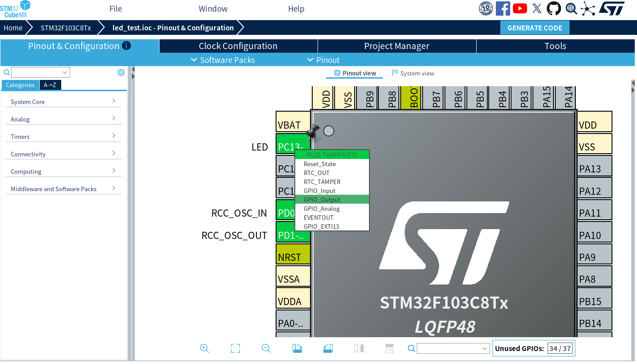Open the Window menu
637x364 pixels.
pyautogui.click(x=213, y=8)
